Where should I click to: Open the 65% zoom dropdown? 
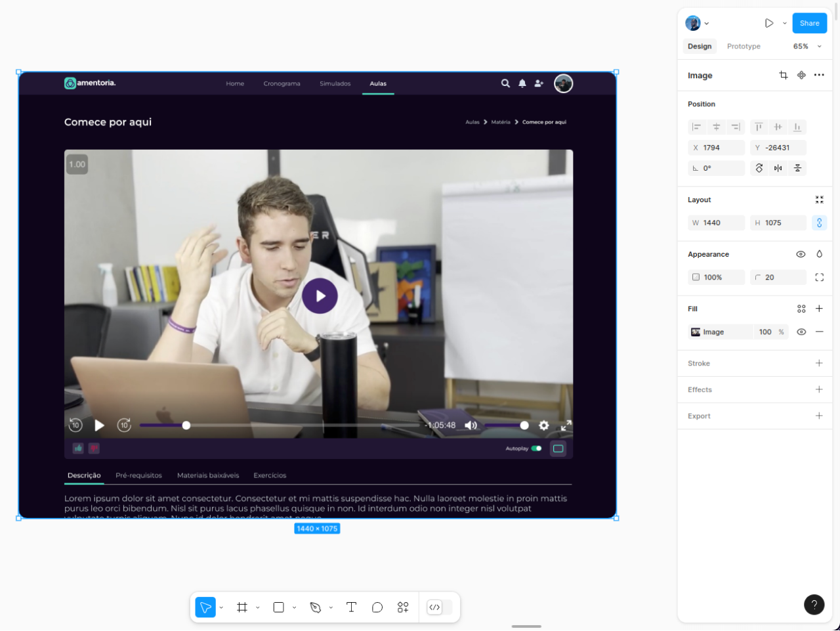[x=807, y=47]
